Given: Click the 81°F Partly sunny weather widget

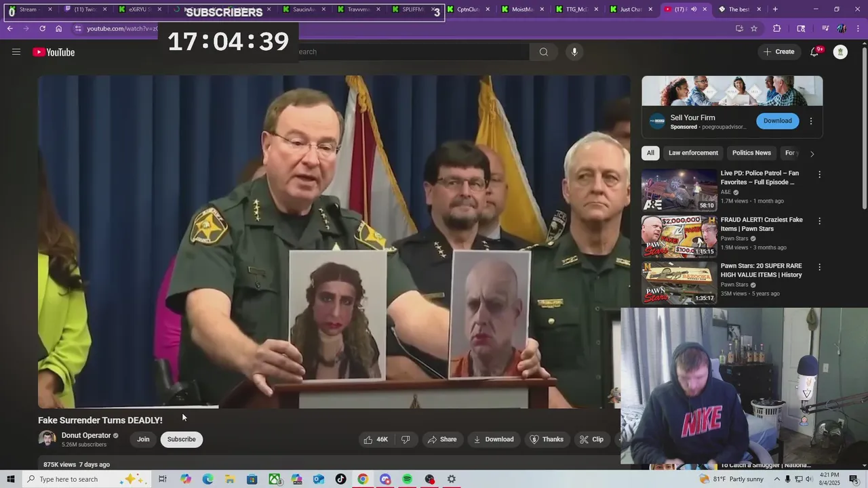Looking at the screenshot, I should tap(732, 479).
